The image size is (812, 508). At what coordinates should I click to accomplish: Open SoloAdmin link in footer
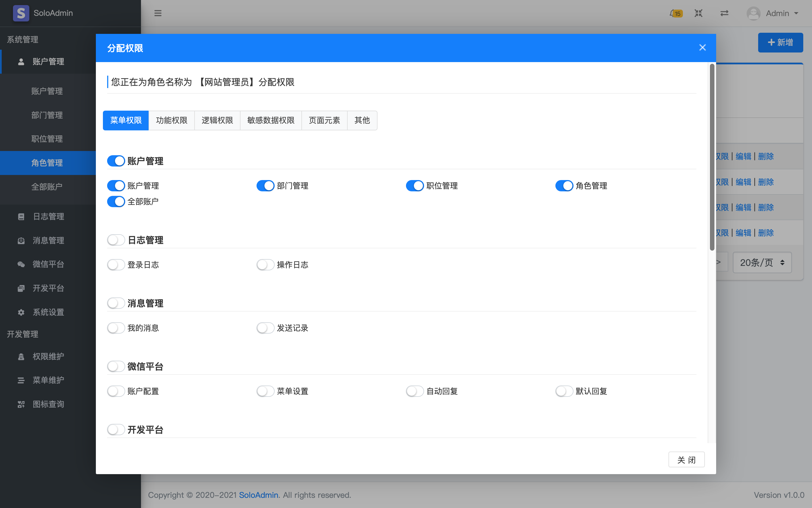(258, 495)
